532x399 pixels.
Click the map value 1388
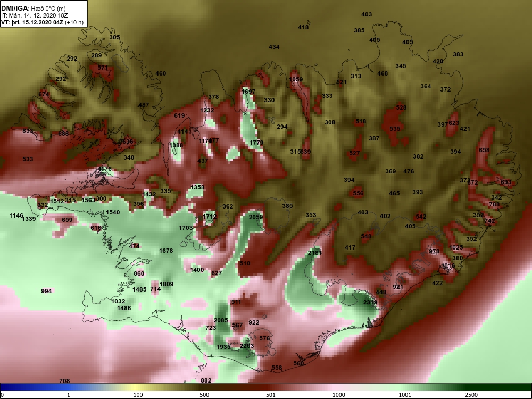[x=176, y=146]
